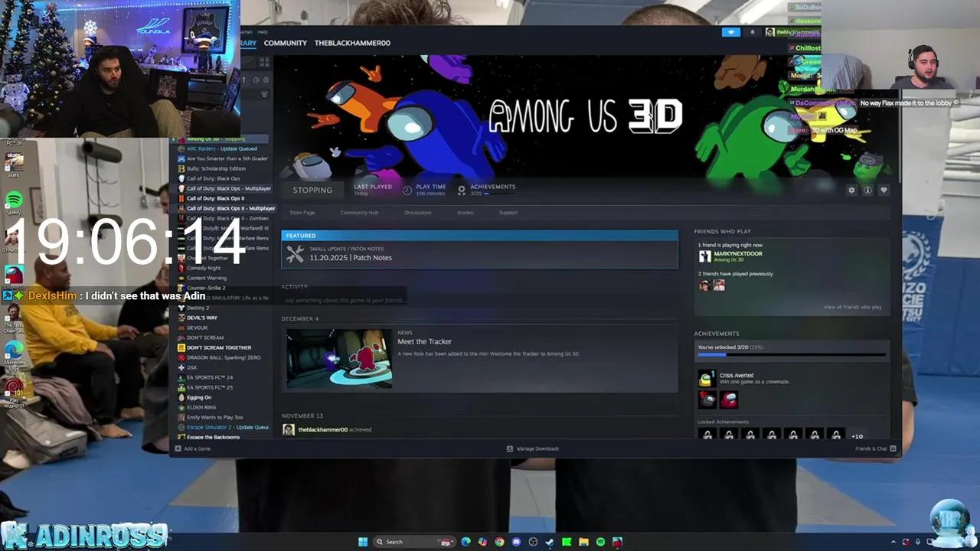Open Chrome from the taskbar
This screenshot has height=551, width=980.
pyautogui.click(x=499, y=542)
